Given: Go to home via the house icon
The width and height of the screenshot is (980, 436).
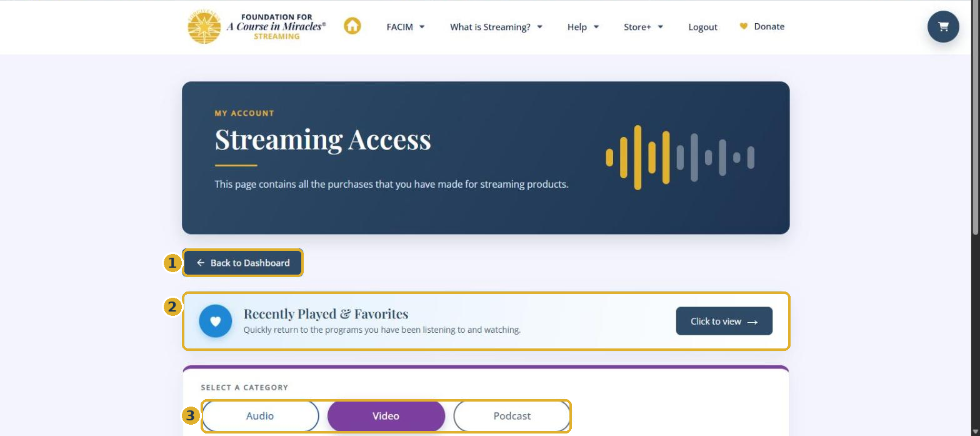Looking at the screenshot, I should coord(352,26).
